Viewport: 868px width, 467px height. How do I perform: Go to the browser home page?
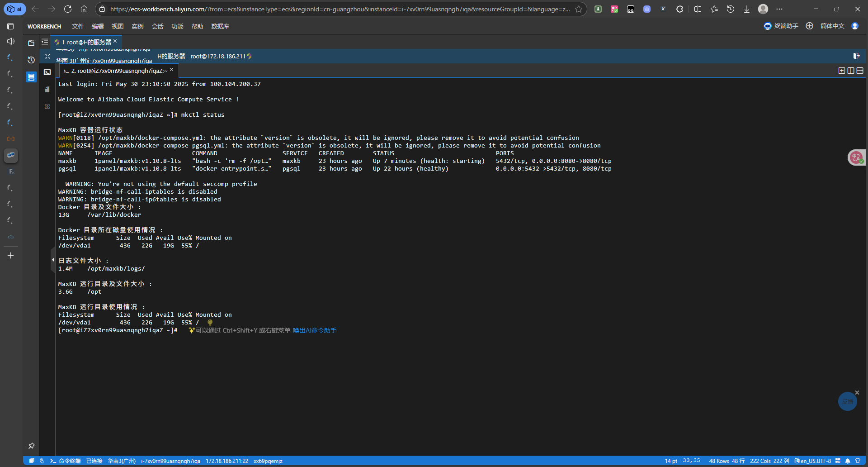point(84,9)
